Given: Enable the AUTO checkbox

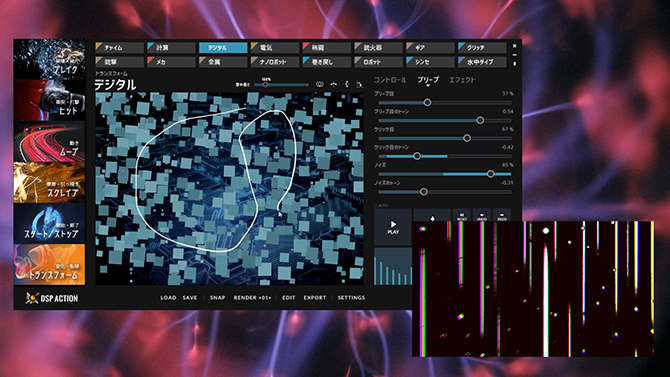Looking at the screenshot, I should pos(376,206).
